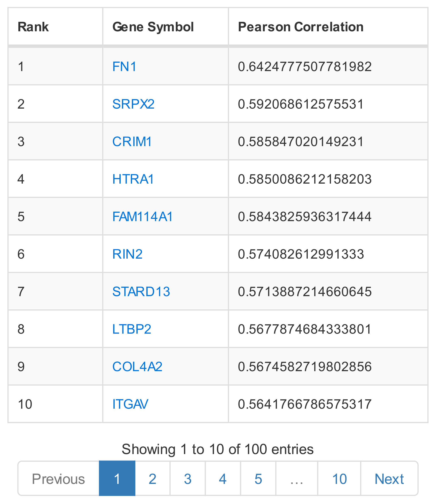Screen dimensions: 438x504
Task: Click the RIN2 gene link
Action: tap(127, 254)
